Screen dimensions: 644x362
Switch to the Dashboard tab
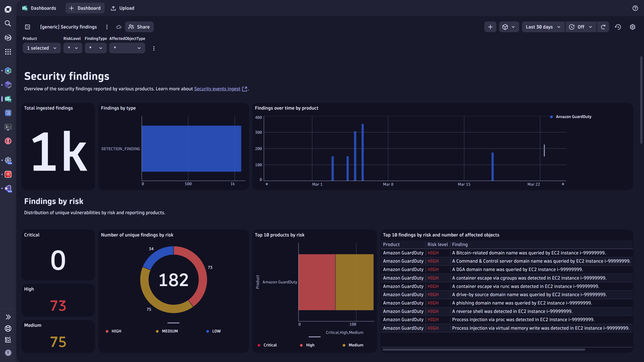point(85,8)
